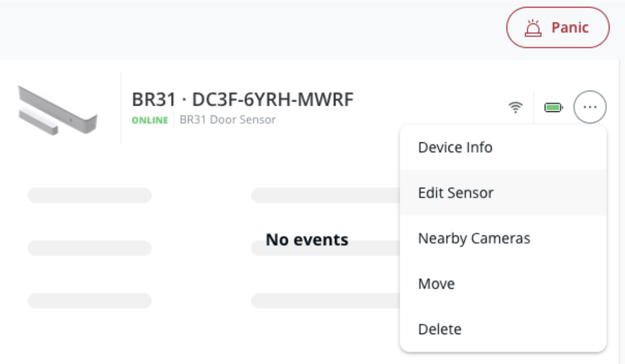Image resolution: width=625 pixels, height=364 pixels.
Task: Click the second left-column placeholder bar
Action: click(x=89, y=248)
